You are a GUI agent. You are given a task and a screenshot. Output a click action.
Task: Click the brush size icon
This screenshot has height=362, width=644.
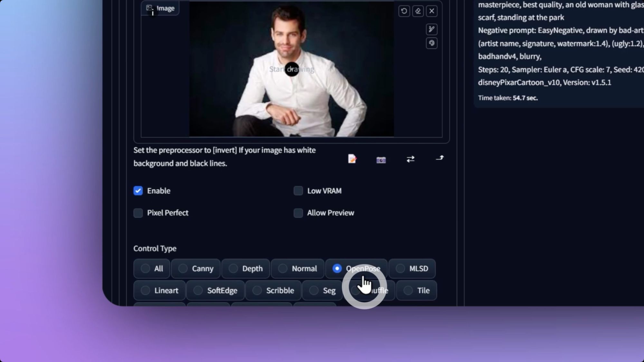pos(431,30)
